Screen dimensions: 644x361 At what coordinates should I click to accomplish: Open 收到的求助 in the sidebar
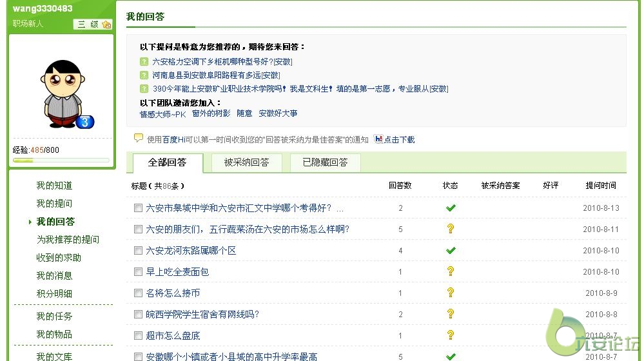(x=59, y=258)
